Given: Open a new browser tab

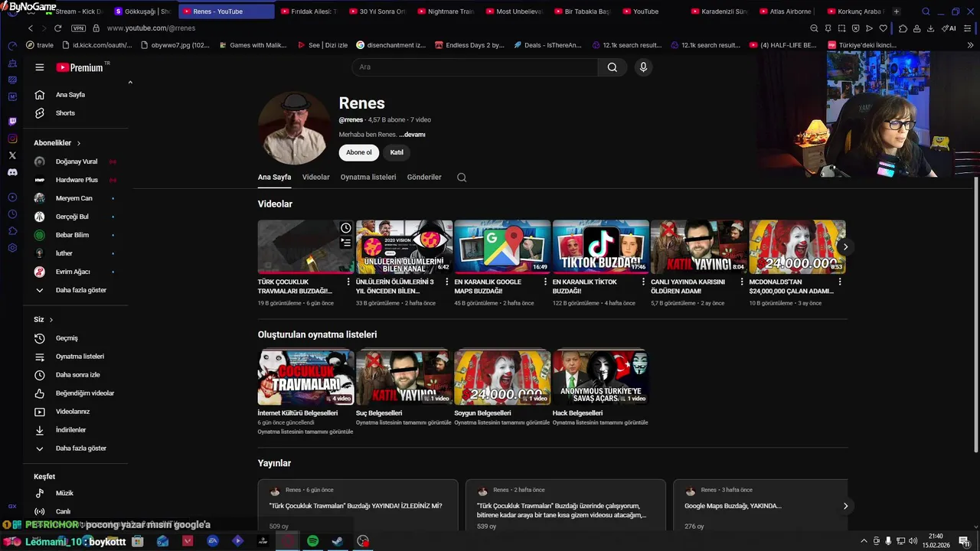Looking at the screenshot, I should 897,11.
